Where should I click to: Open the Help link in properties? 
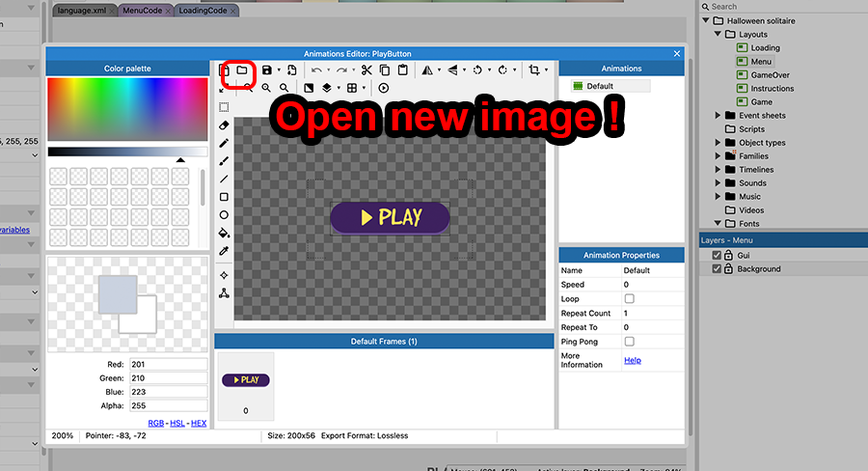(632, 360)
